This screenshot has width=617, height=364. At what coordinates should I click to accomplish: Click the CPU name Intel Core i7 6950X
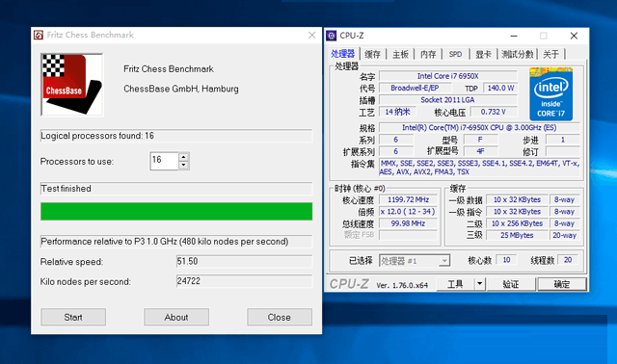pyautogui.click(x=447, y=76)
